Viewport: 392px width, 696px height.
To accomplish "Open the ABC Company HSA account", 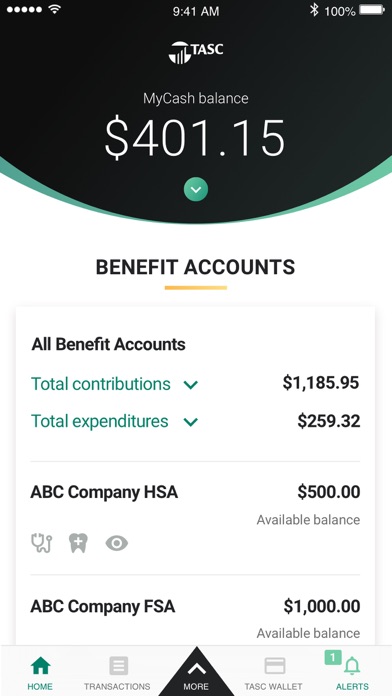I will [195, 518].
